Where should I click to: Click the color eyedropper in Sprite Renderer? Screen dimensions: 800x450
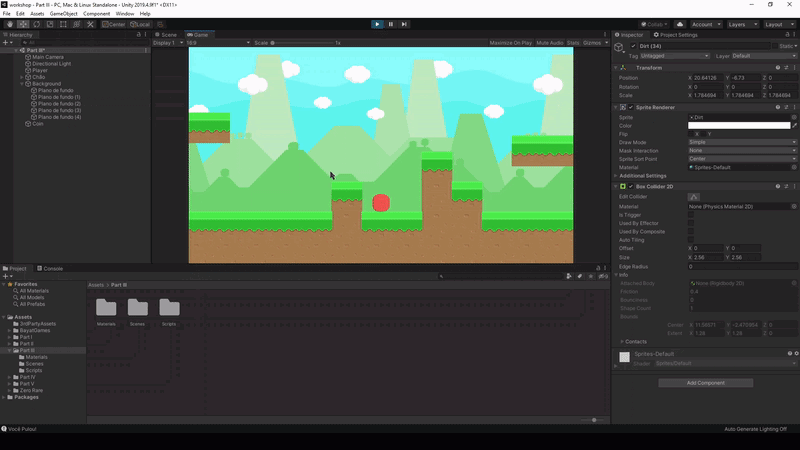pyautogui.click(x=795, y=126)
